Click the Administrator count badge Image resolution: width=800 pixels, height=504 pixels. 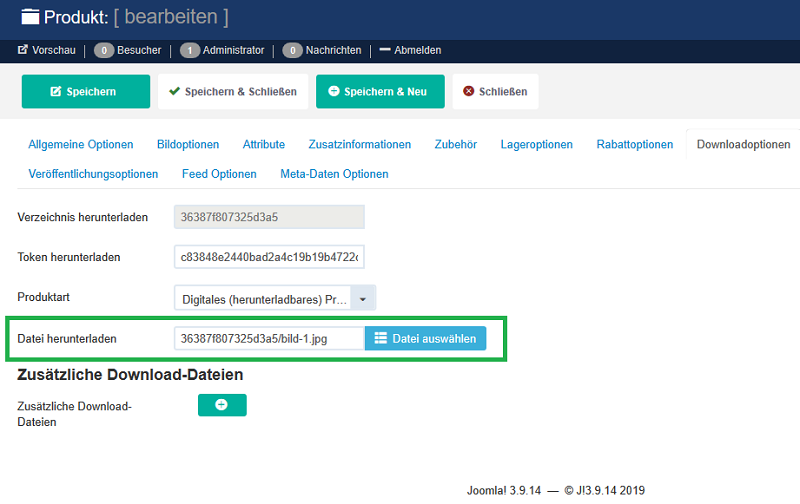coord(190,50)
